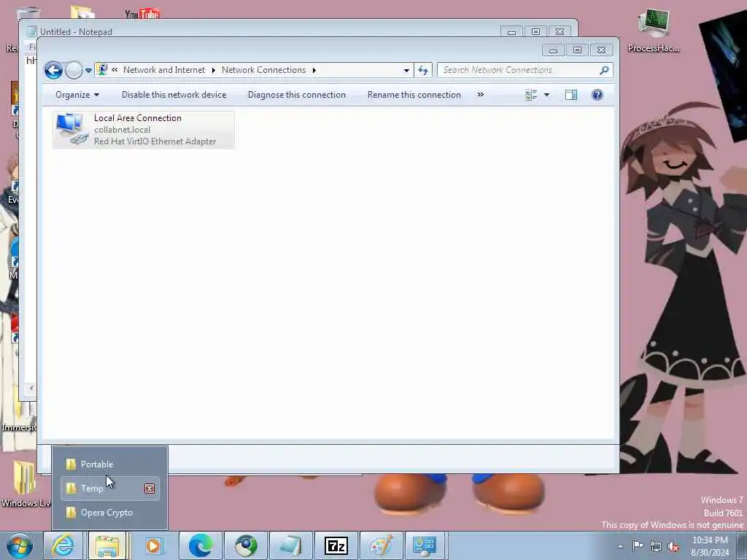Screen dimensions: 747x560
Task: Disable this network device
Action: [174, 95]
